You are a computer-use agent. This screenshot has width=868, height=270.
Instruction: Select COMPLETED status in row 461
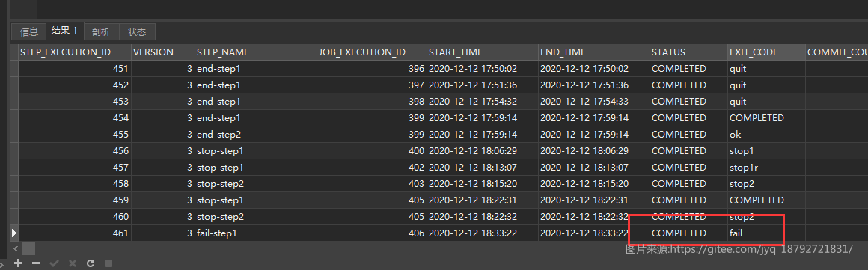click(x=688, y=233)
